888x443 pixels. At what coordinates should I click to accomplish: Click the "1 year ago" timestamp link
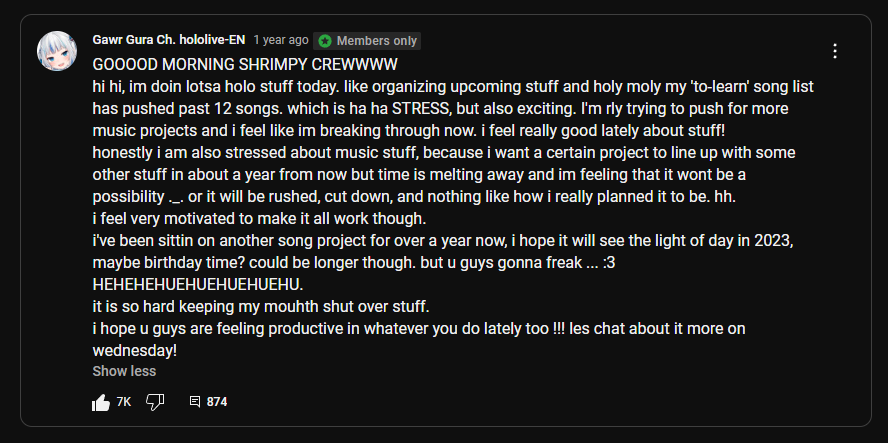coord(281,40)
